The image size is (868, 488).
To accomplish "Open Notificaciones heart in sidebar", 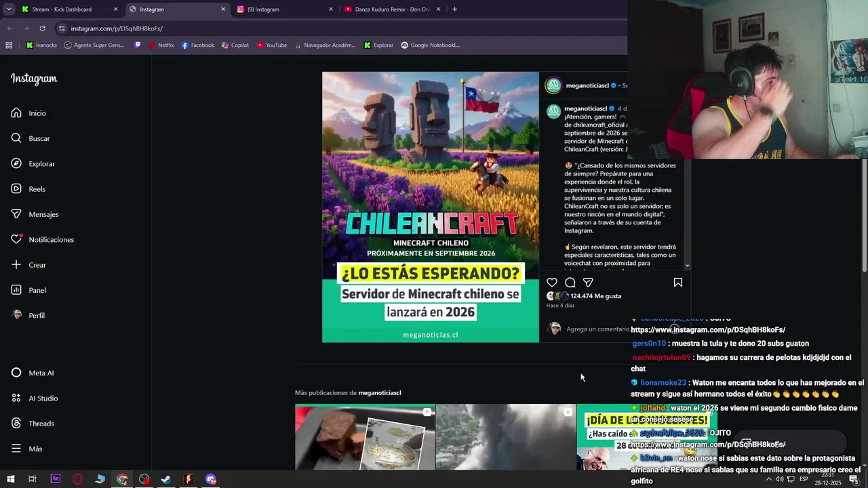I will [42, 240].
